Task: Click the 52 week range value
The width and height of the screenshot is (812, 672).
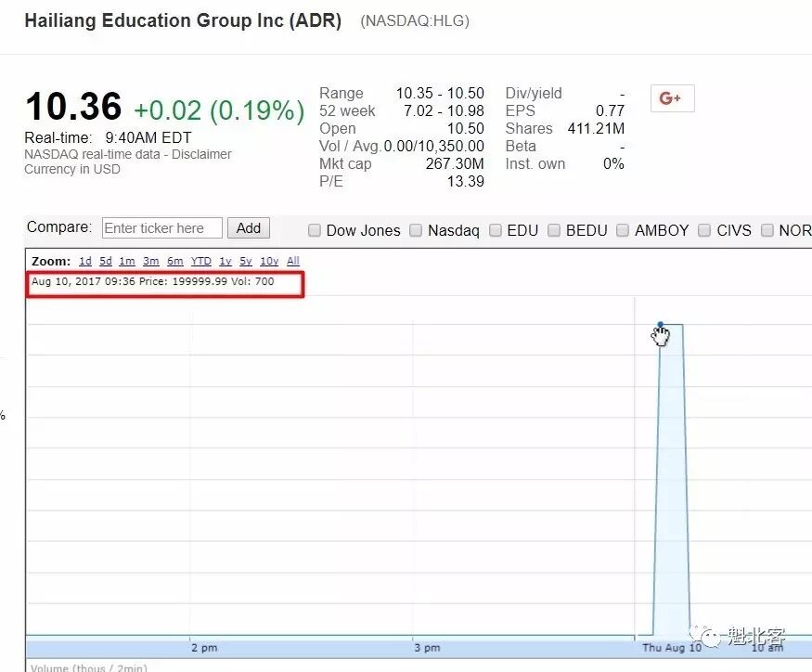Action: 444,110
